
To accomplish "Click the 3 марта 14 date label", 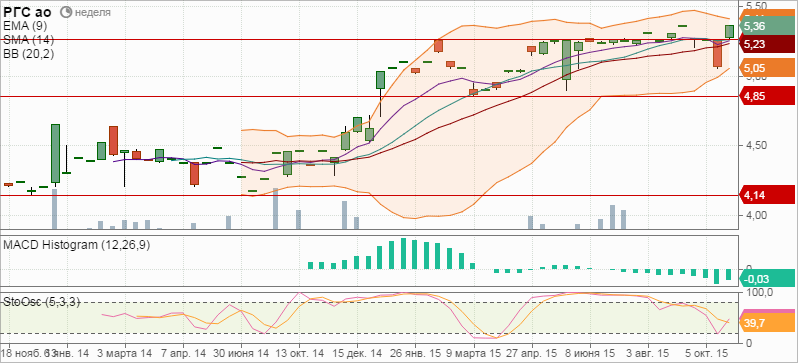I will coord(124,353).
